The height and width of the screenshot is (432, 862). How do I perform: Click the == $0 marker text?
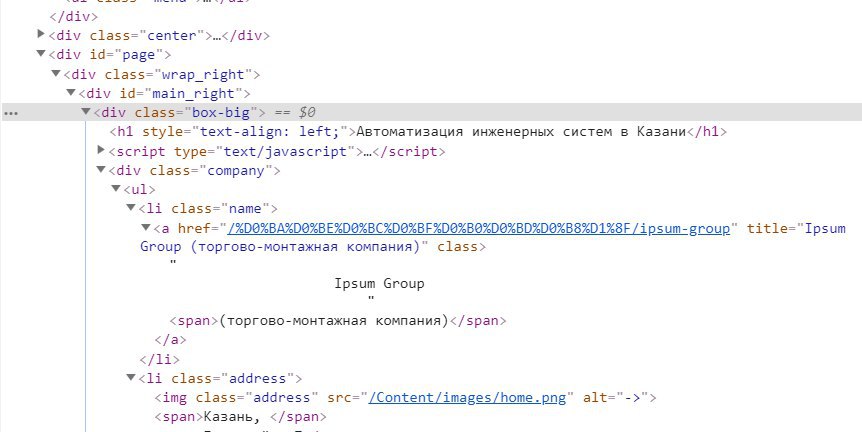(x=294, y=113)
